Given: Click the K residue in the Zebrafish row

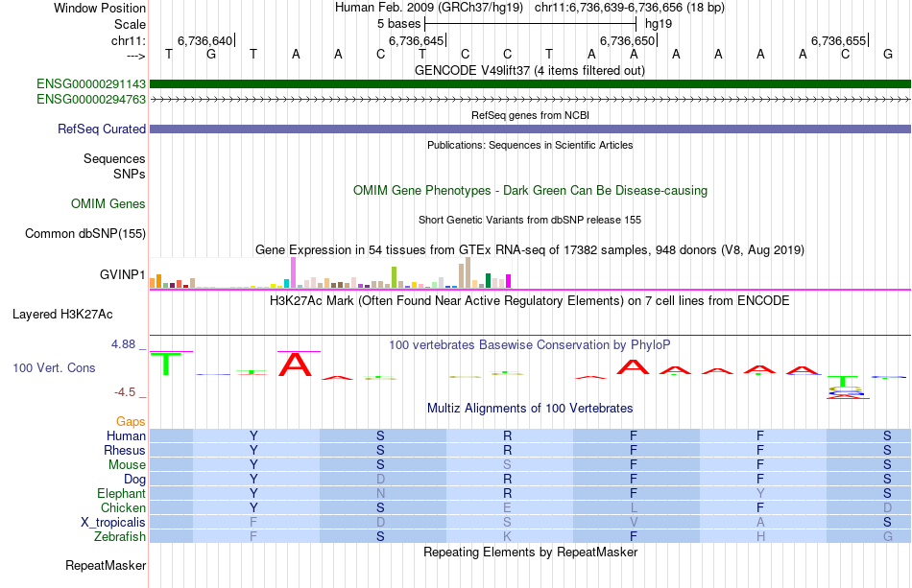Looking at the screenshot, I should pos(507,536).
